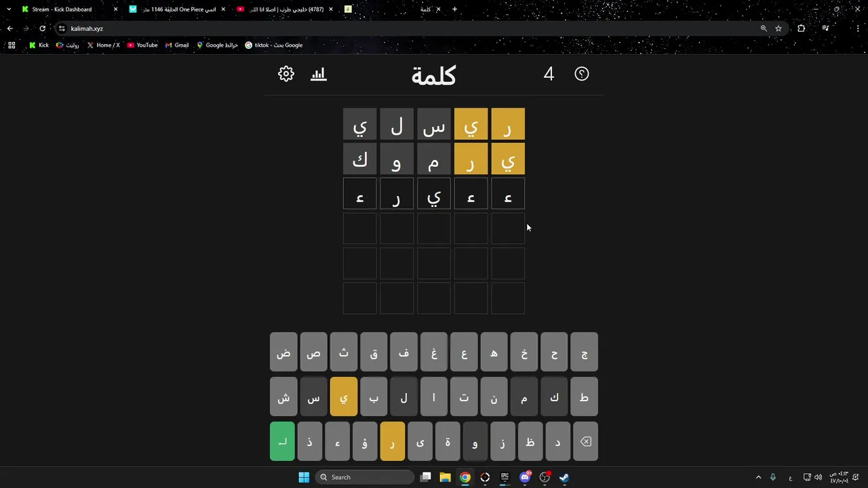The image size is (868, 488).
Task: Open the game settings gear icon
Action: point(286,74)
